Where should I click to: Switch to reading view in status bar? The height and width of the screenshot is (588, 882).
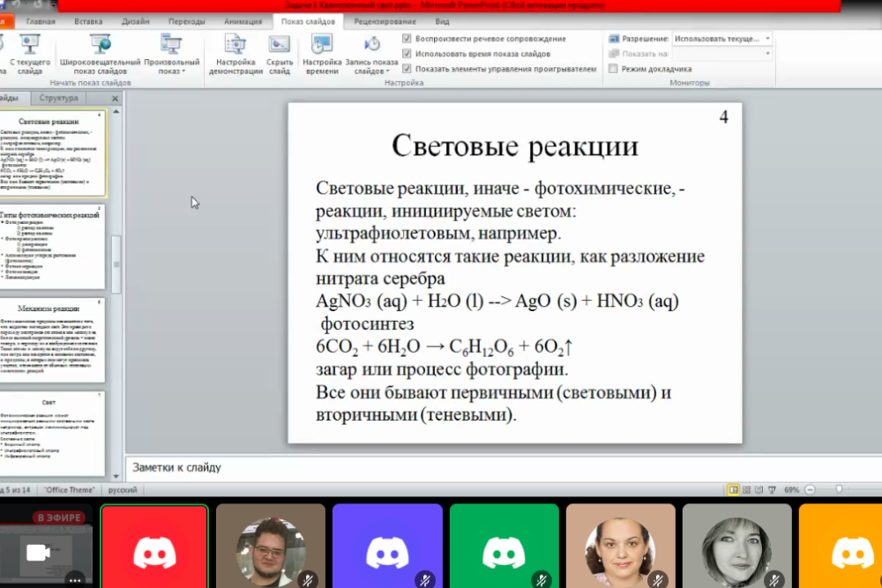[759, 489]
